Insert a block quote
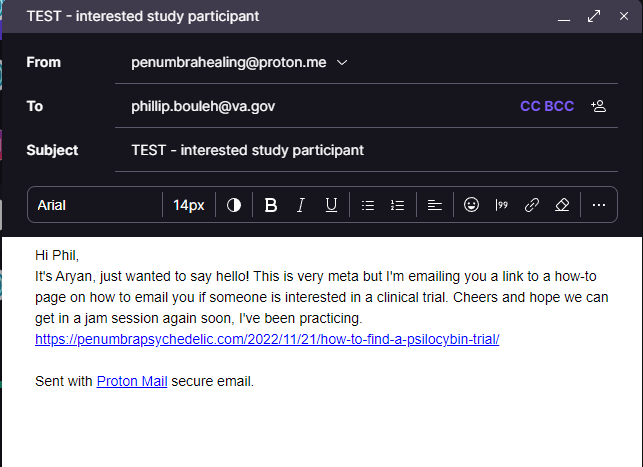This screenshot has height=467, width=643. point(502,205)
